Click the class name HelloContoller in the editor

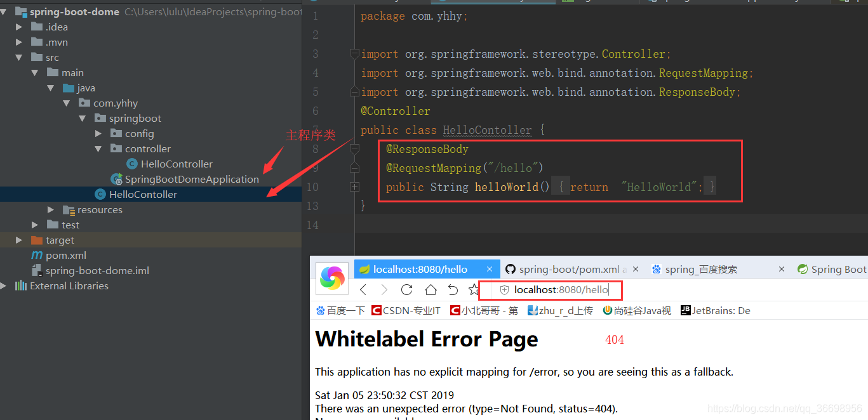pyautogui.click(x=487, y=130)
